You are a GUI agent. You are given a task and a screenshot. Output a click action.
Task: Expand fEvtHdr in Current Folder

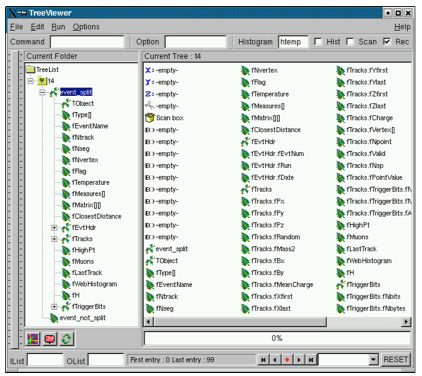point(54,228)
